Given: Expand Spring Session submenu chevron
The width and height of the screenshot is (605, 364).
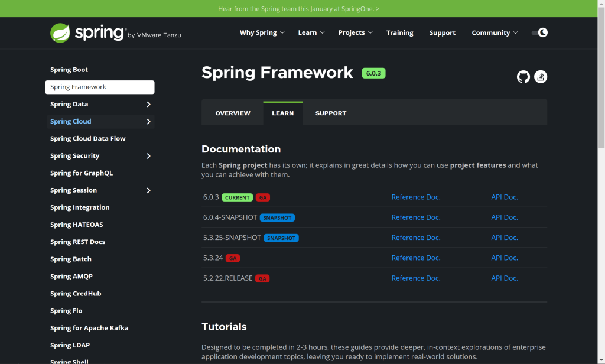Looking at the screenshot, I should click(x=148, y=190).
